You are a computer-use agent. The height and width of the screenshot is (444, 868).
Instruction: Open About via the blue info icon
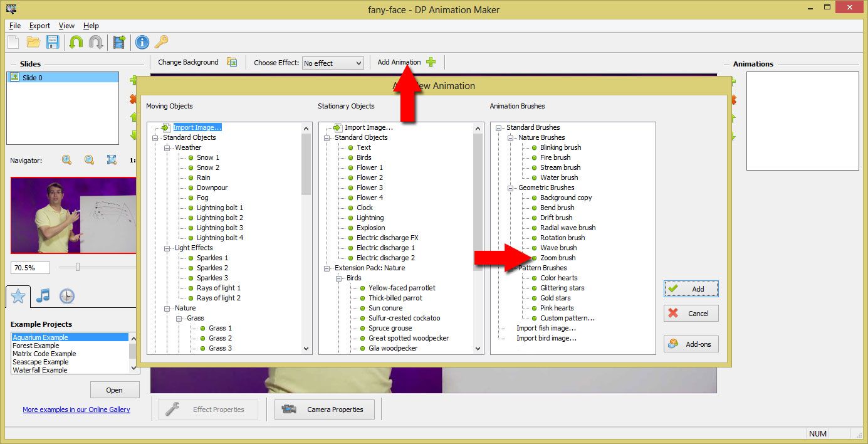tap(142, 42)
